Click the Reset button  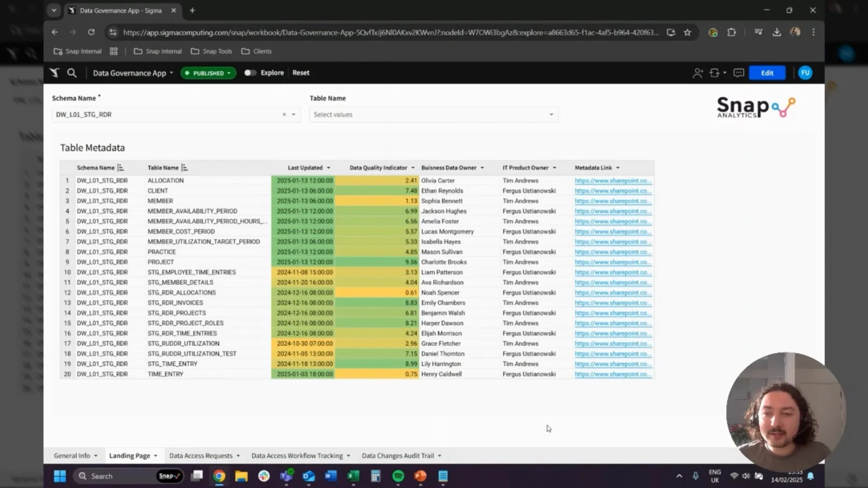pos(301,73)
